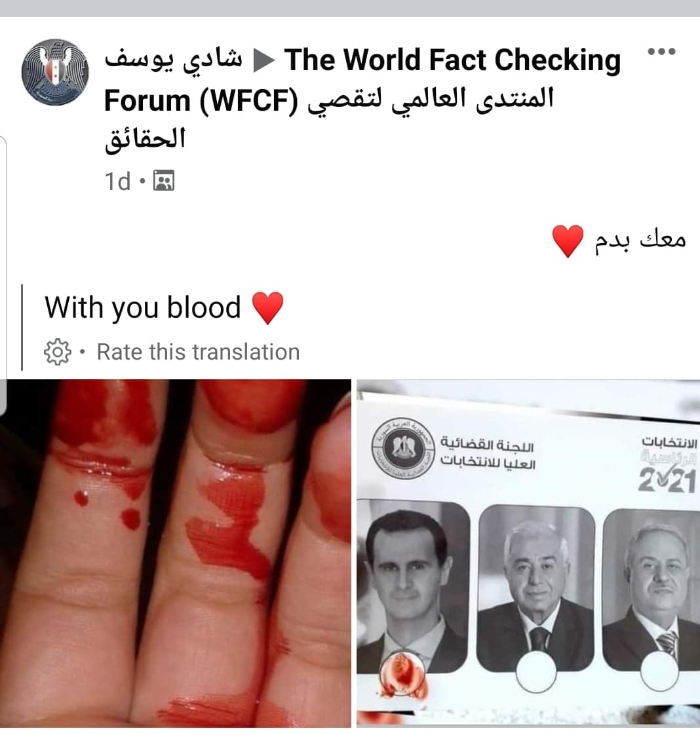The height and width of the screenshot is (735, 700).
Task: Select the empty circle under the right candidate
Action: click(659, 672)
